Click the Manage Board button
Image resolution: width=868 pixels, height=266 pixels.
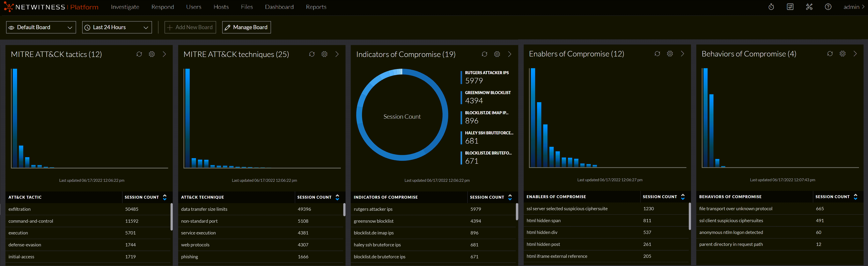(246, 27)
